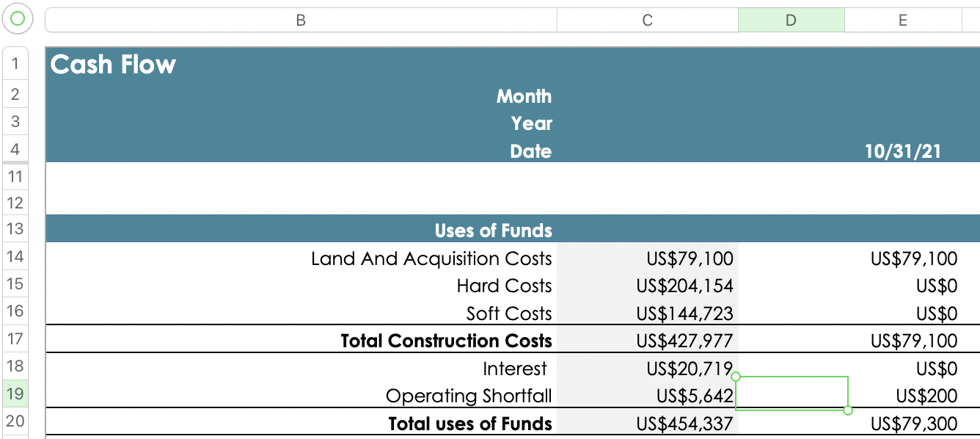Image resolution: width=980 pixels, height=439 pixels.
Task: Click the table handle circle icon
Action: coord(18,20)
